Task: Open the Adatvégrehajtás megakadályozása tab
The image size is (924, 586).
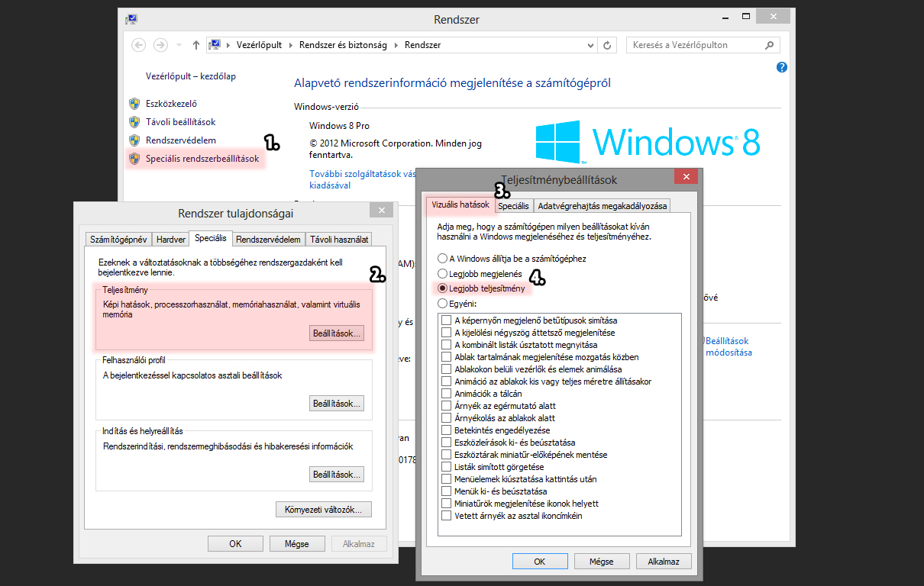Action: point(603,206)
